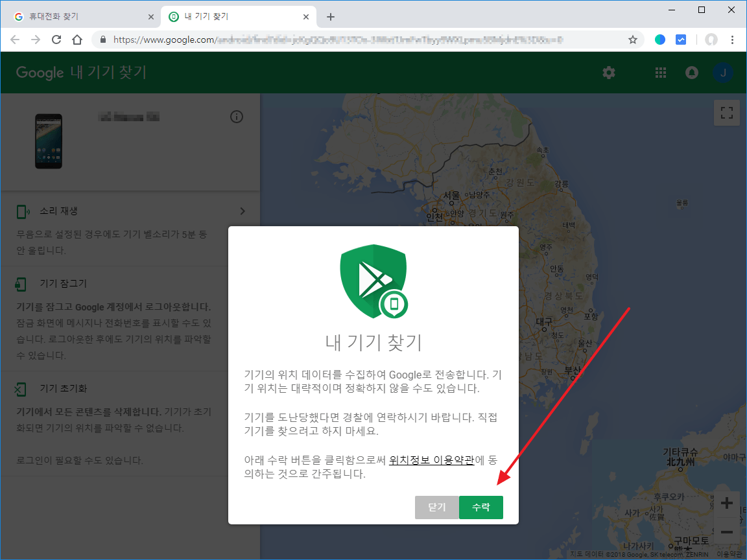747x560 pixels.
Task: Close the 내 기기 찾기 tab
Action: tap(306, 17)
